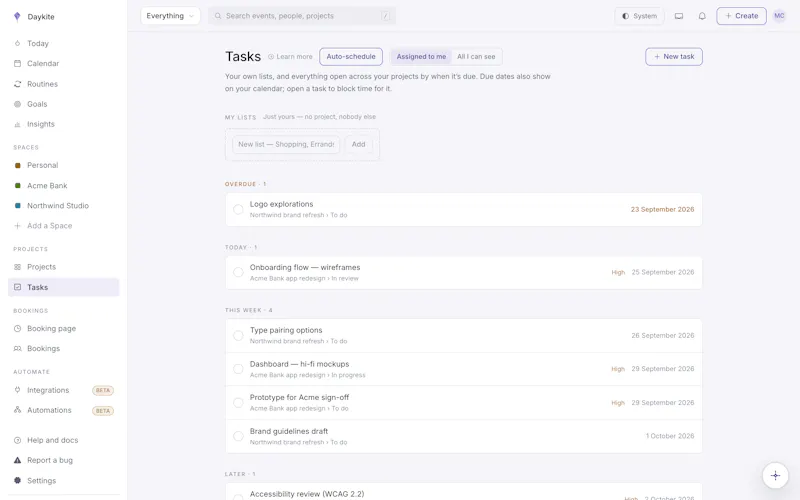
Task: Click High priority on Onboarding flow row
Action: click(x=618, y=272)
